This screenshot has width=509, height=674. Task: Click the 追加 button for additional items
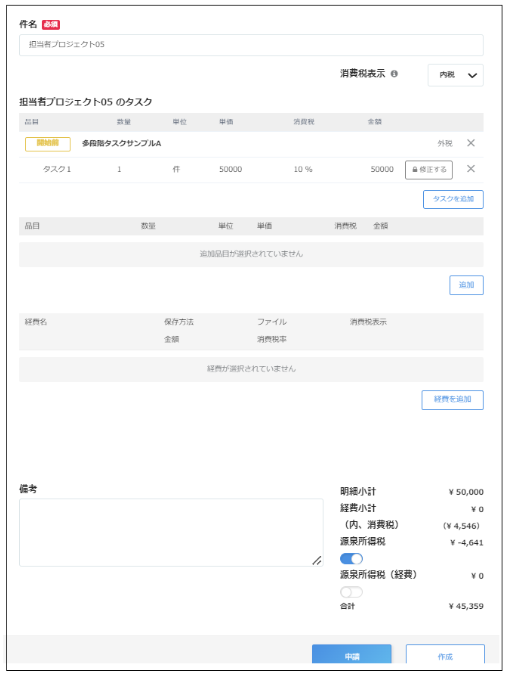coord(466,285)
